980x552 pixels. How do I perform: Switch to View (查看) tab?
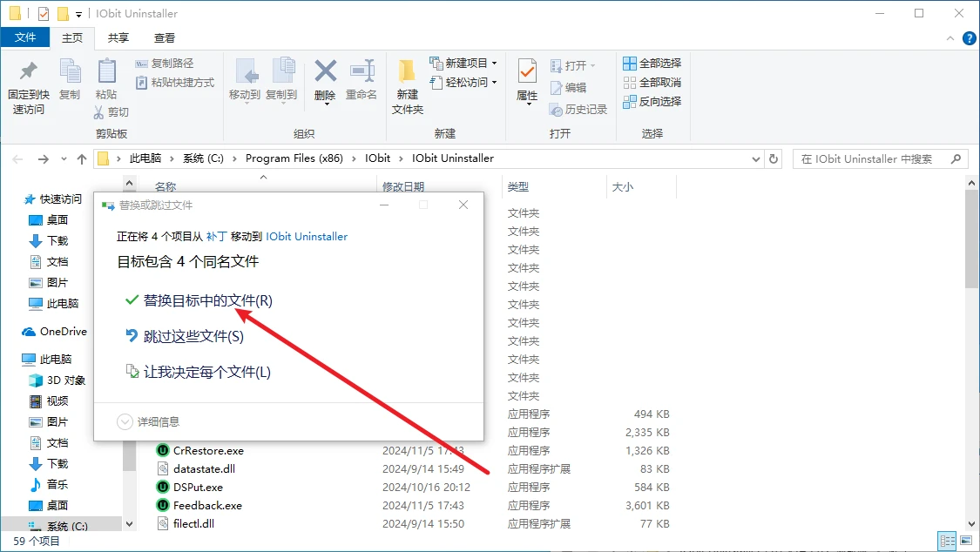click(165, 38)
